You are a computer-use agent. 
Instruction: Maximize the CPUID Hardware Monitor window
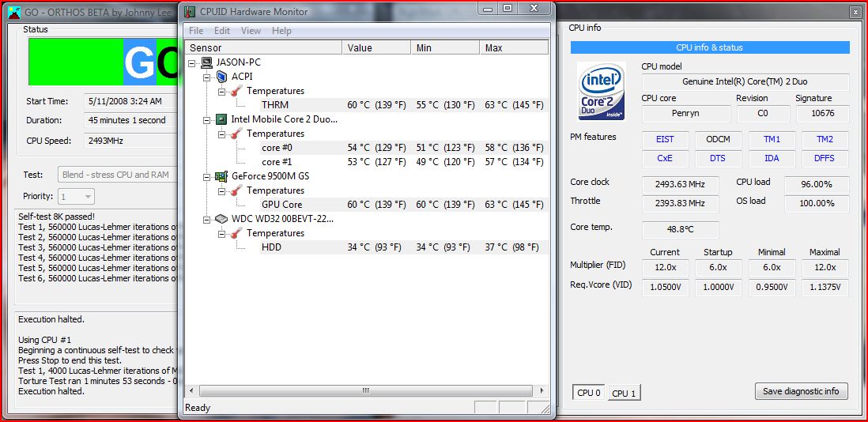click(507, 8)
